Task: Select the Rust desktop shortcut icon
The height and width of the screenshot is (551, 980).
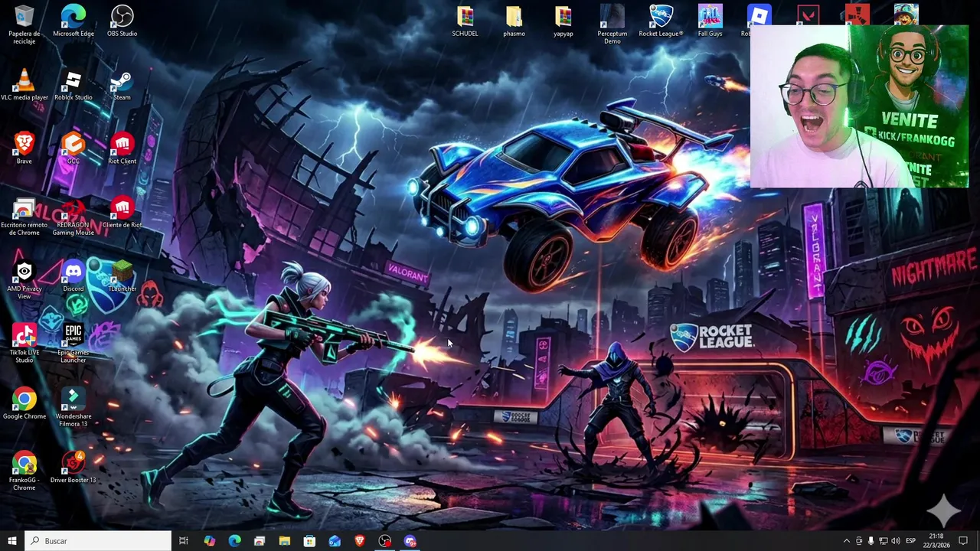Action: (x=857, y=15)
